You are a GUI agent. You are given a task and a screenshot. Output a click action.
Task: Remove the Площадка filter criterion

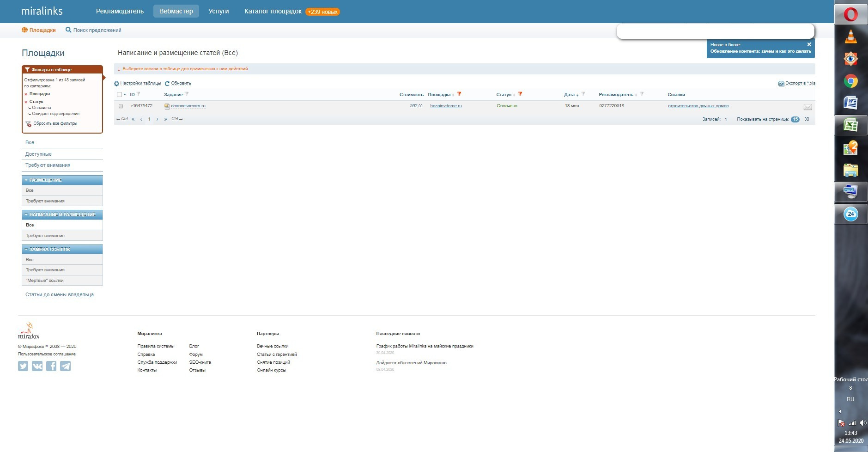pyautogui.click(x=26, y=94)
